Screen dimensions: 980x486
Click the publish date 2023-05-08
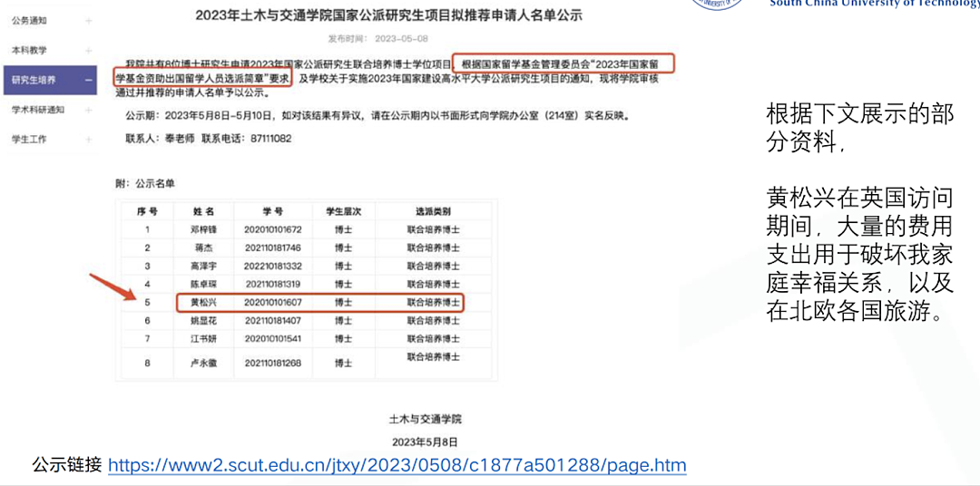coord(401,39)
